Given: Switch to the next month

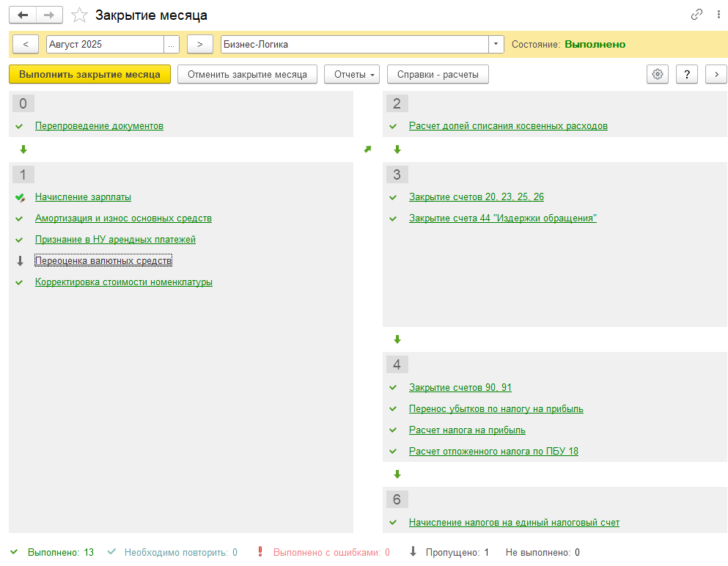Looking at the screenshot, I should click(200, 45).
